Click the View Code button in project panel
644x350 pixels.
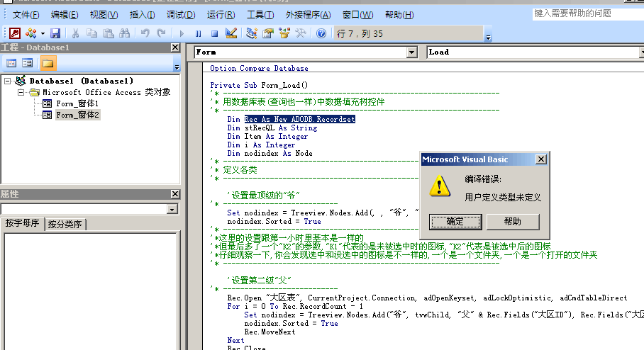pos(11,63)
